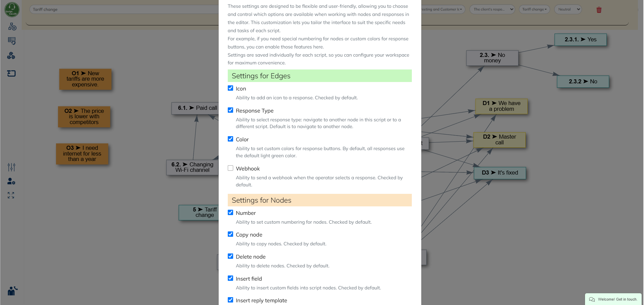The height and width of the screenshot is (305, 644).
Task: Click the user management icon in sidebar
Action: (11, 181)
